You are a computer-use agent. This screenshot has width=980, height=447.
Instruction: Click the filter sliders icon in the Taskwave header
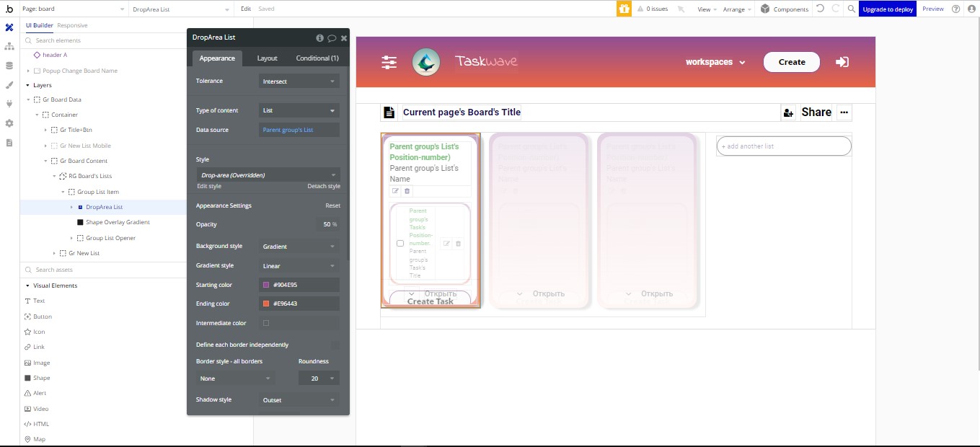tap(389, 62)
